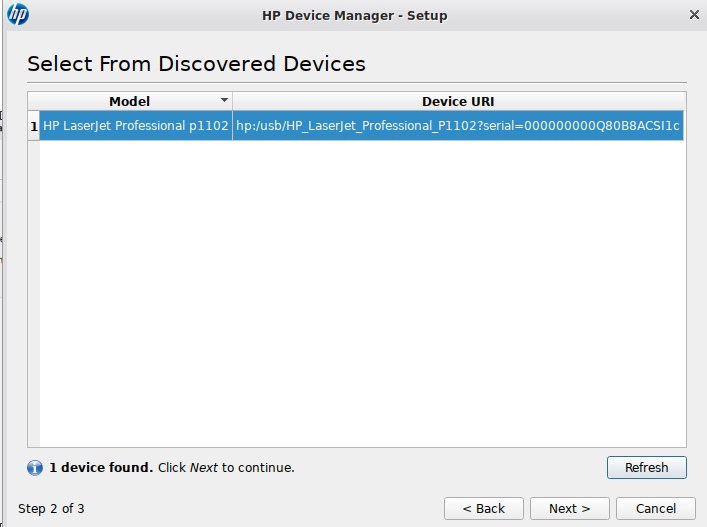Select row number 1 header
Screen dimensions: 707x527
click(x=34, y=126)
